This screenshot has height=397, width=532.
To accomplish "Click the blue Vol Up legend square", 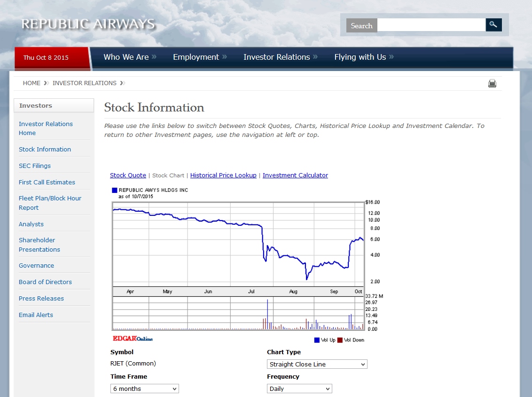I will coord(316,340).
